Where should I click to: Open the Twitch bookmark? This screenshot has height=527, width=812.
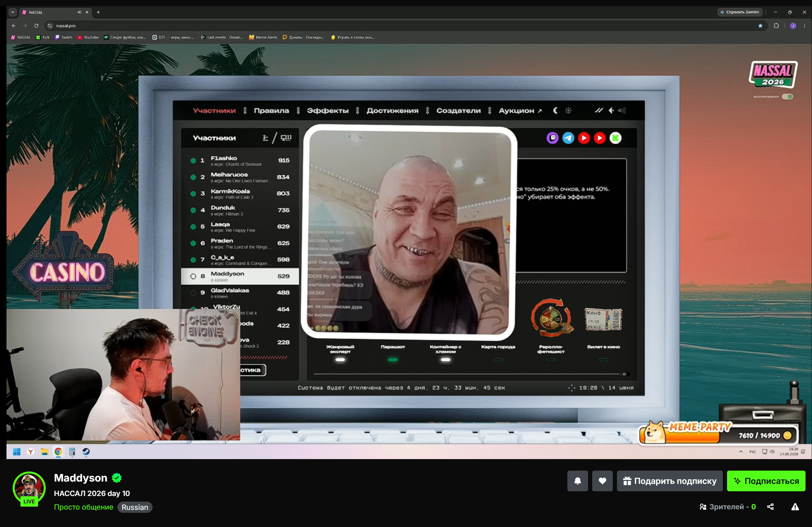pos(64,37)
